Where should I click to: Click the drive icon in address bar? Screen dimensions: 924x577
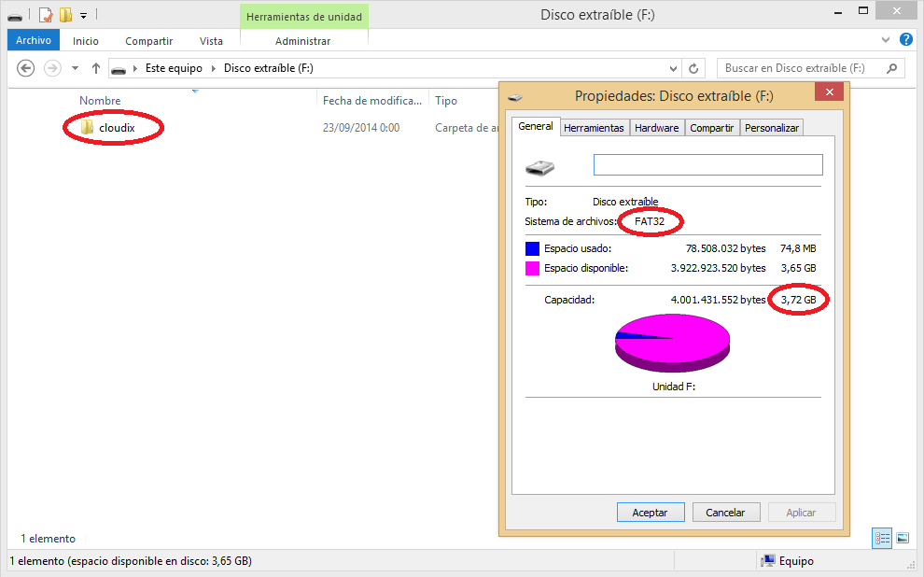click(119, 69)
